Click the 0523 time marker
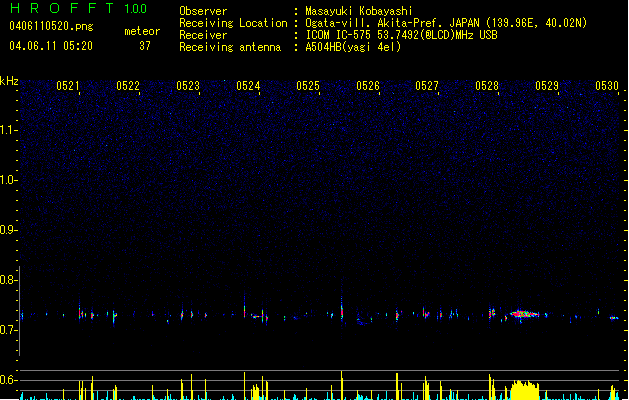Screen dimensions: 629x400 pos(188,86)
